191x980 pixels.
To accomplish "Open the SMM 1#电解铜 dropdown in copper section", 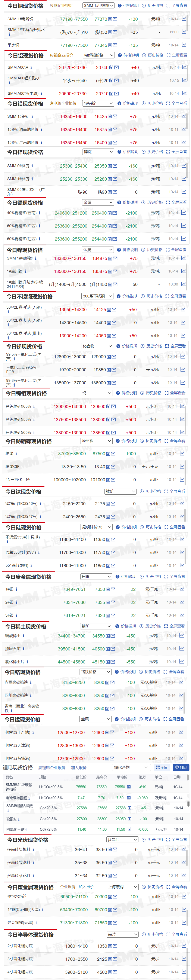I will tap(98, 6).
